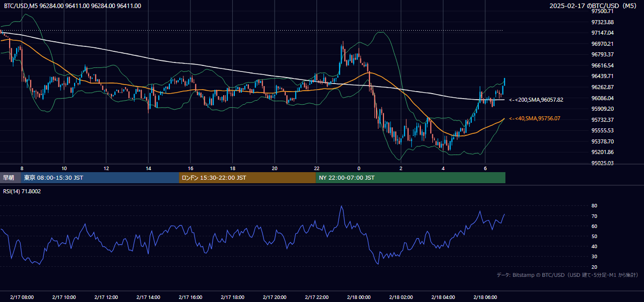Select the ロンドン 15:30-22:00 JST session bar
644x302 pixels.
point(247,178)
